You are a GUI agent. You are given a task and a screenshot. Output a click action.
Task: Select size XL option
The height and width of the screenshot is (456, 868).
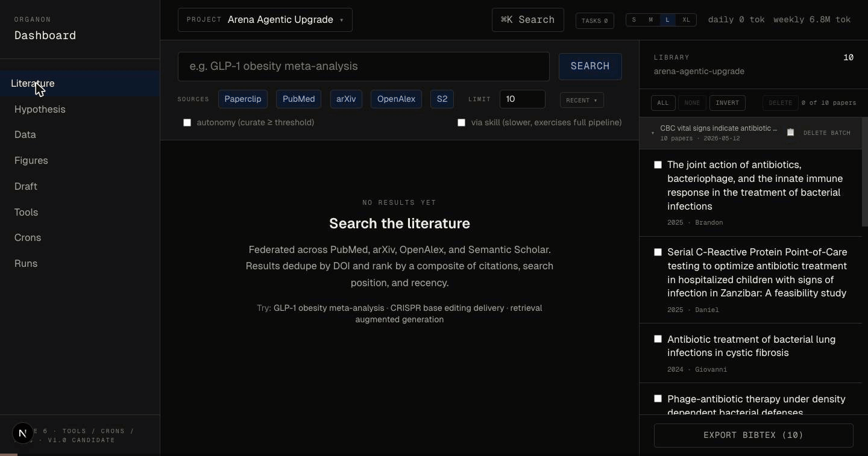pyautogui.click(x=686, y=20)
